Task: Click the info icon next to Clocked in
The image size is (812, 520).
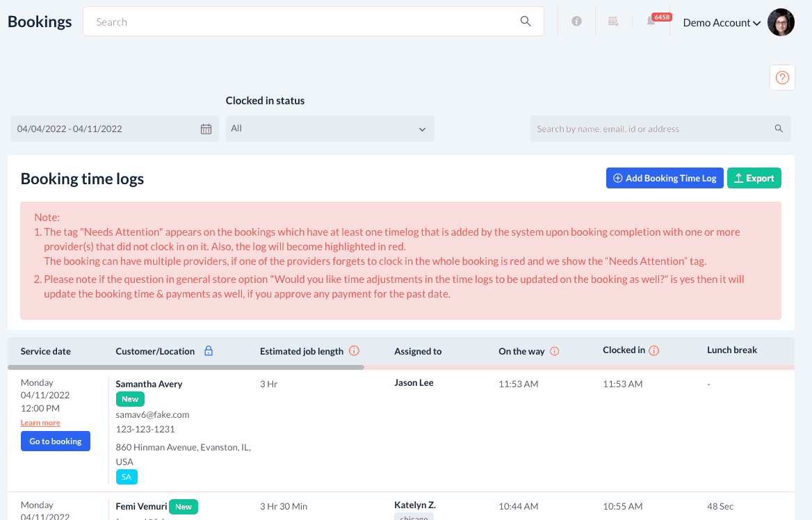Action: coord(654,350)
